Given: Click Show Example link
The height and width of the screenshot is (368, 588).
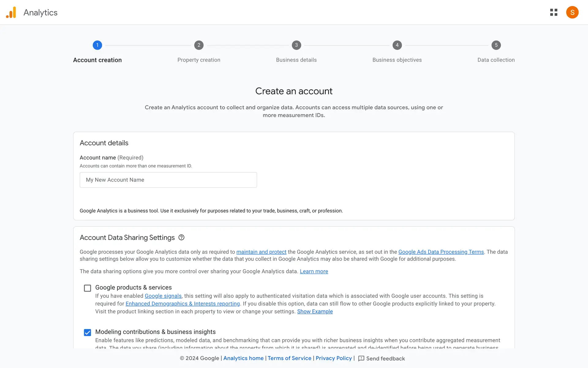Looking at the screenshot, I should 315,312.
